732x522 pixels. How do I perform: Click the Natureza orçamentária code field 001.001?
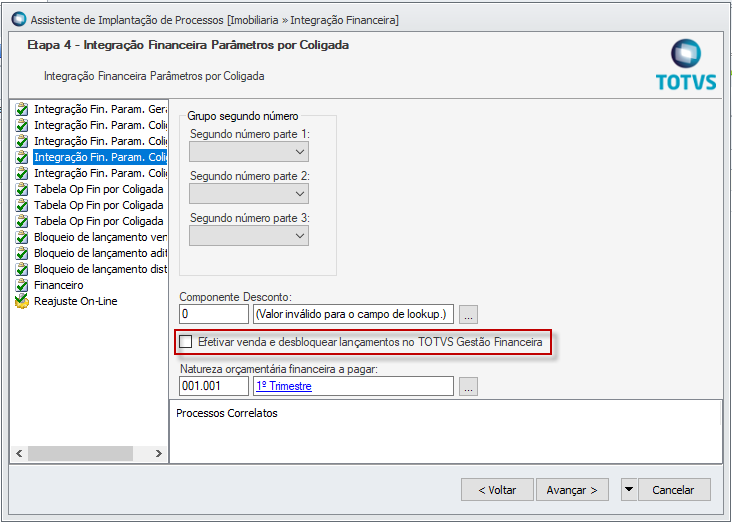[x=214, y=386]
